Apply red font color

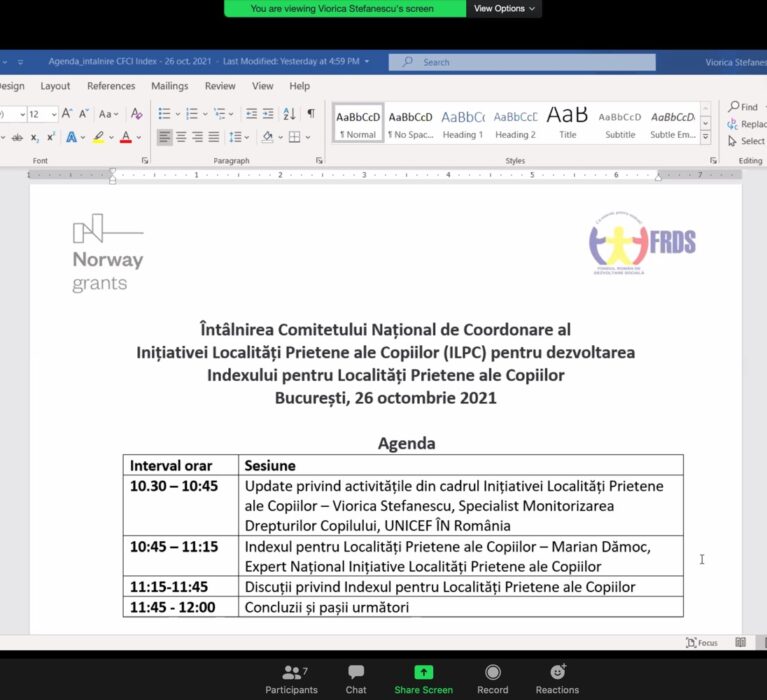click(x=126, y=137)
